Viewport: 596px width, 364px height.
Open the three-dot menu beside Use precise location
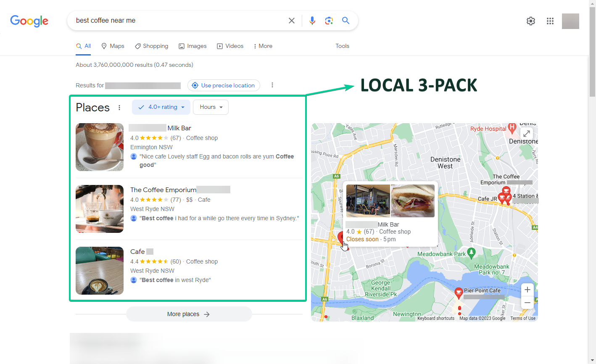[x=272, y=85]
